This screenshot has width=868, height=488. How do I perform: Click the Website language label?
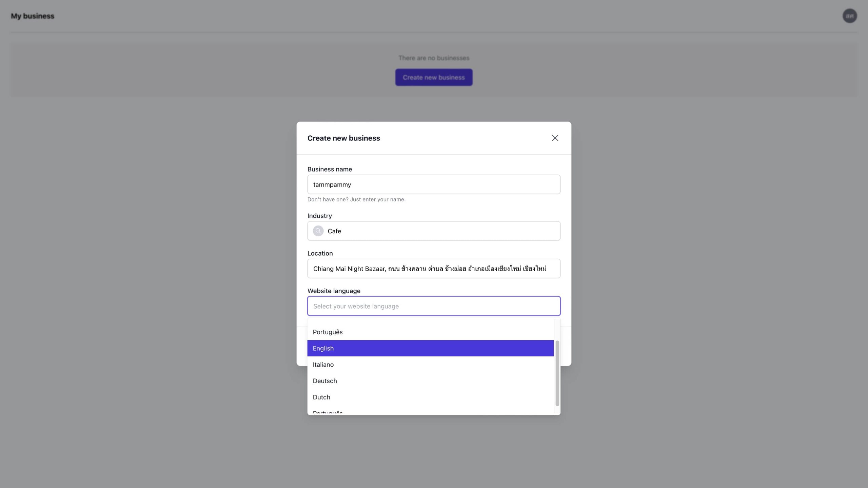point(334,291)
